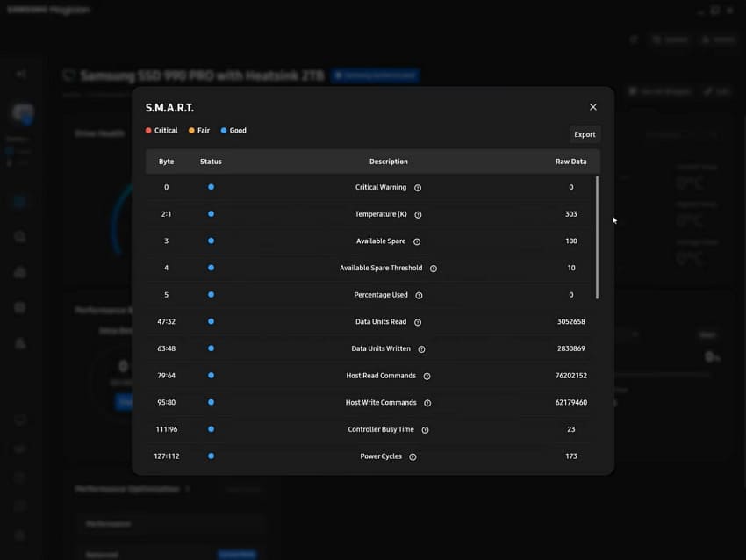Select the Critical Warning description text

[381, 187]
